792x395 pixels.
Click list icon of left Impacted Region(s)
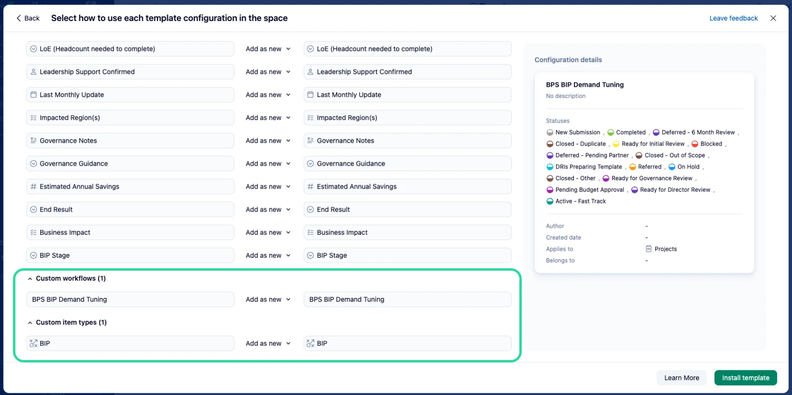[34, 118]
